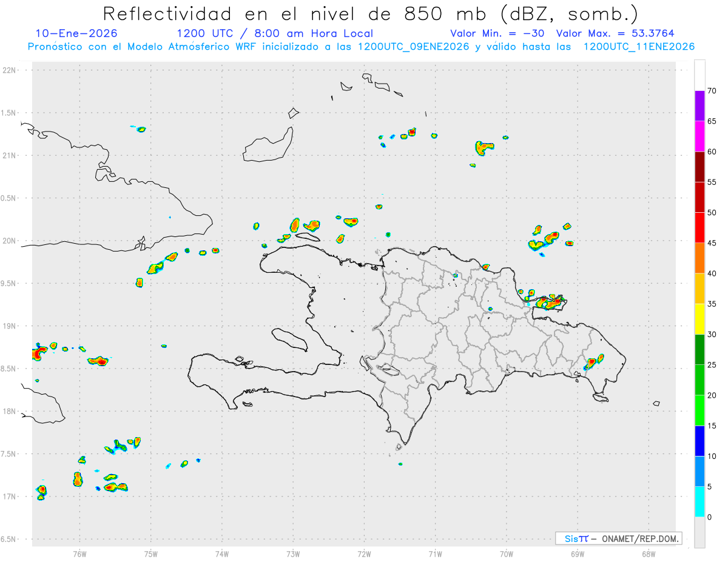Pick the dark blue 10–15 dBZ colorbar segment
Viewport: 728px width, 562px height.
tap(699, 441)
